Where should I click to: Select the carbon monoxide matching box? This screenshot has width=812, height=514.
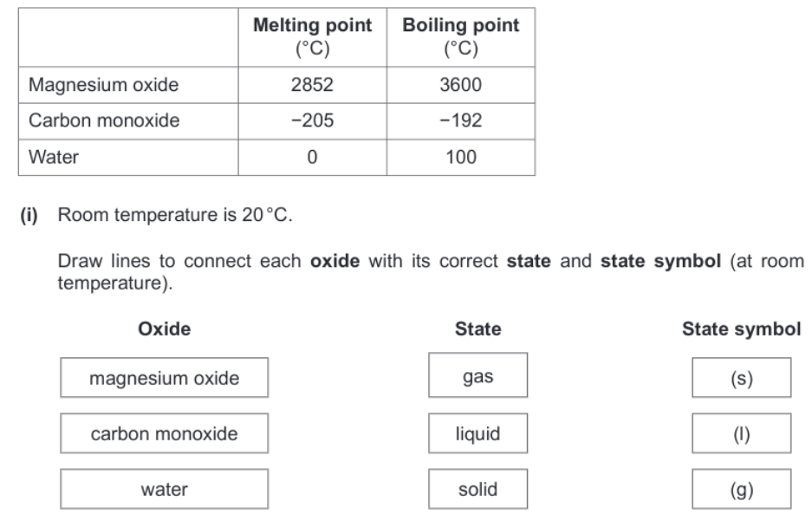pyautogui.click(x=164, y=433)
